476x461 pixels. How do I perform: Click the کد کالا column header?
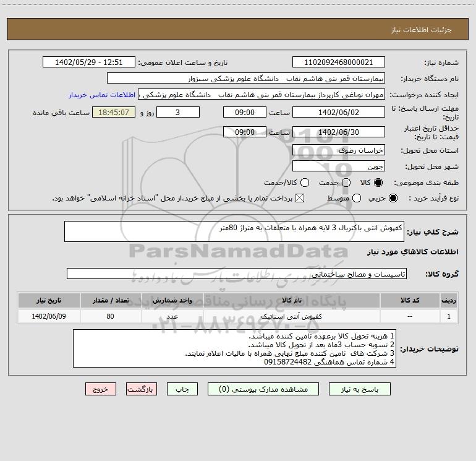[x=410, y=300]
